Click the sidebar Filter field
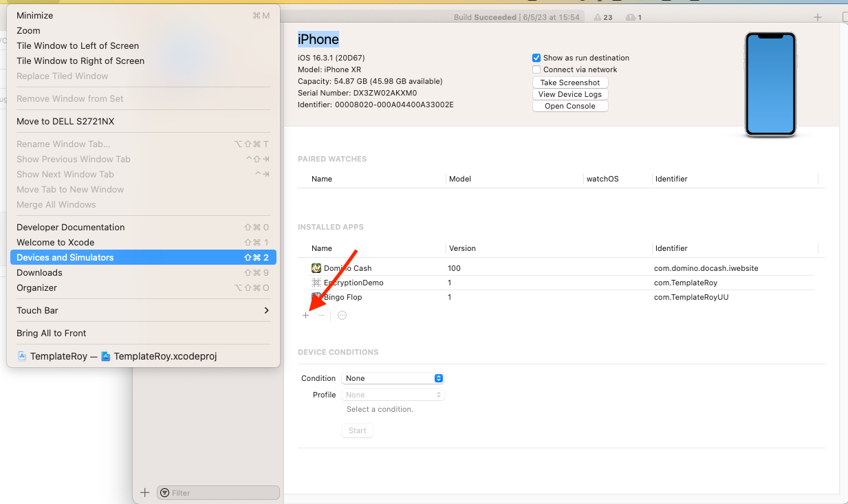The image size is (848, 504). 218,492
